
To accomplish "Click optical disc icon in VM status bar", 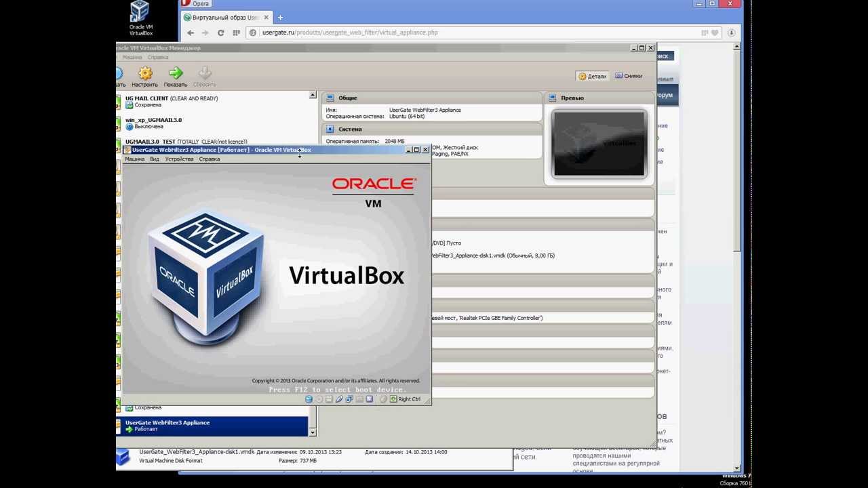I will [319, 399].
